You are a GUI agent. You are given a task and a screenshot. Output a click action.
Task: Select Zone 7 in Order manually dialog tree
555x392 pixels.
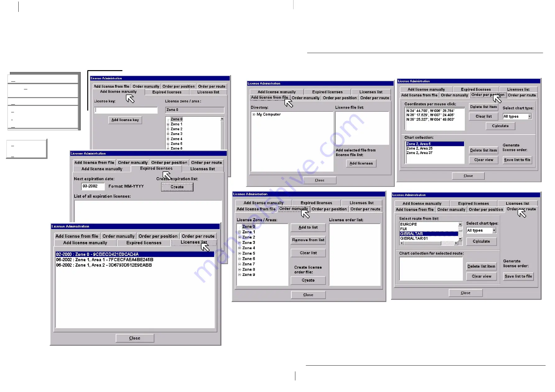pos(248,264)
